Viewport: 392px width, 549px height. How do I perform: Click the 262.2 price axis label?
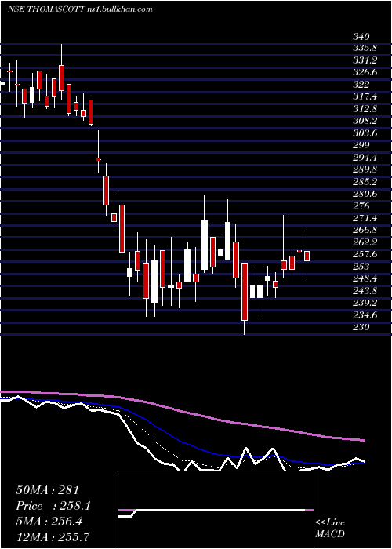pyautogui.click(x=365, y=242)
